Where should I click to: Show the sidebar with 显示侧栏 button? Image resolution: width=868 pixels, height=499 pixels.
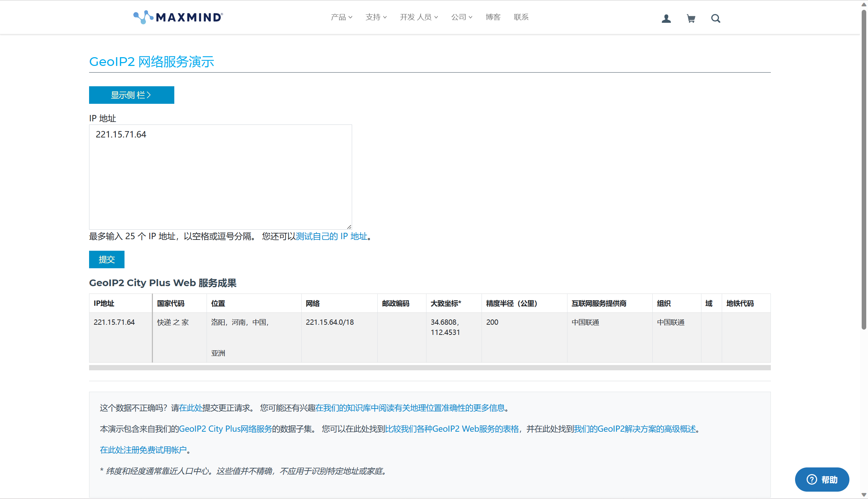tap(132, 95)
